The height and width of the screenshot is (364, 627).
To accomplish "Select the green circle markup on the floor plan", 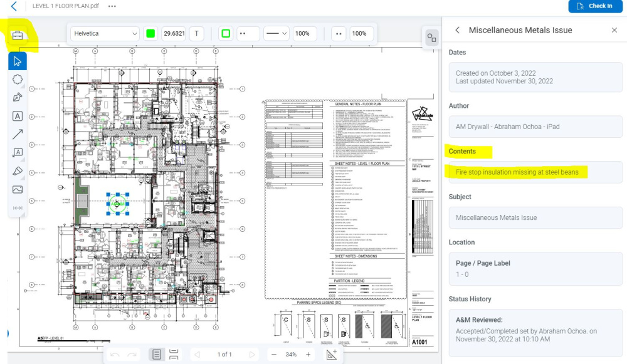I will point(118,204).
